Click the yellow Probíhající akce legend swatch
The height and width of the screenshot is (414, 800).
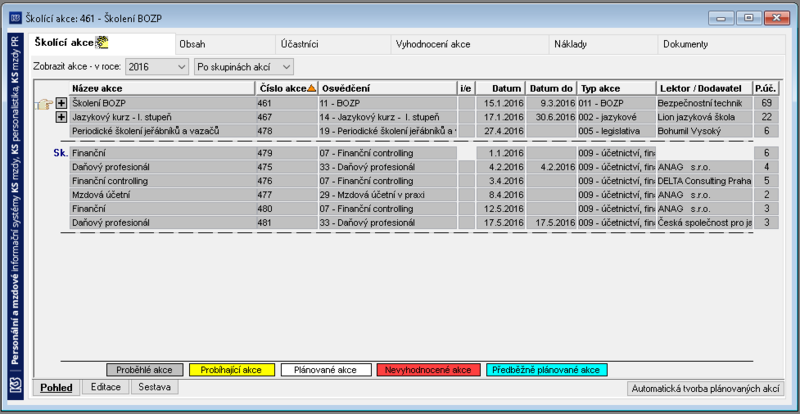(x=232, y=370)
